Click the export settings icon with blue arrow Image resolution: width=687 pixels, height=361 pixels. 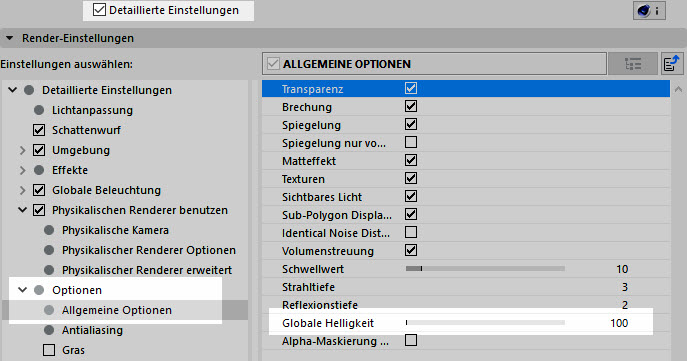pos(672,64)
